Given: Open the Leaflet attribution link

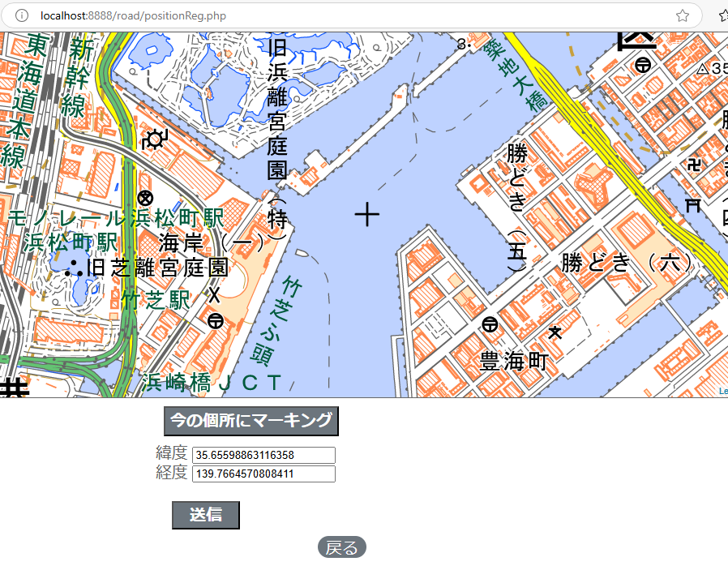Looking at the screenshot, I should (722, 392).
